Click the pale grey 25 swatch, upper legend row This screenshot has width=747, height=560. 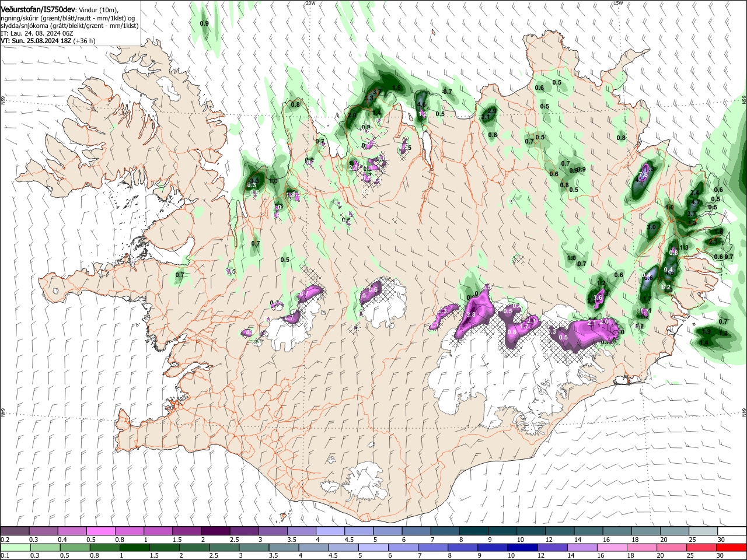tap(702, 531)
